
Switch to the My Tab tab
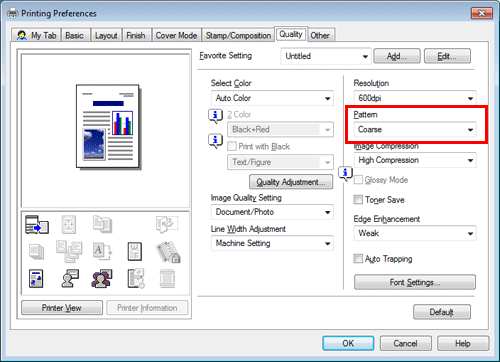click(x=36, y=35)
